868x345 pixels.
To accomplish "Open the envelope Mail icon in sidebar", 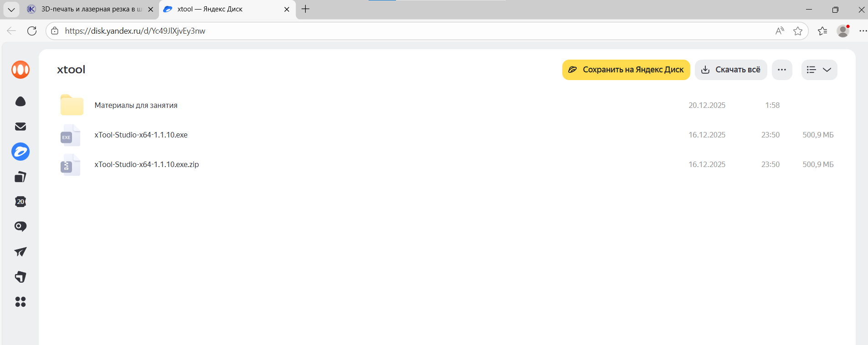I will point(21,127).
